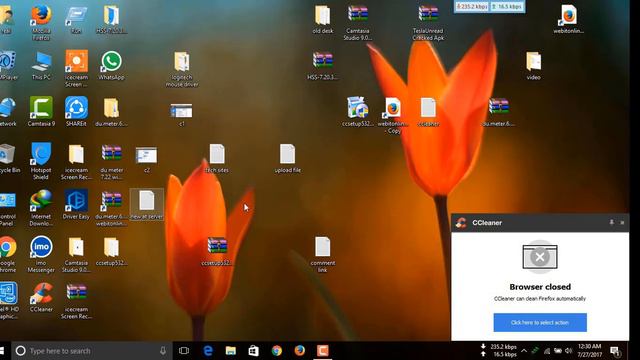Select the tech sites file
Viewport: 640px width, 360px height.
click(x=217, y=158)
